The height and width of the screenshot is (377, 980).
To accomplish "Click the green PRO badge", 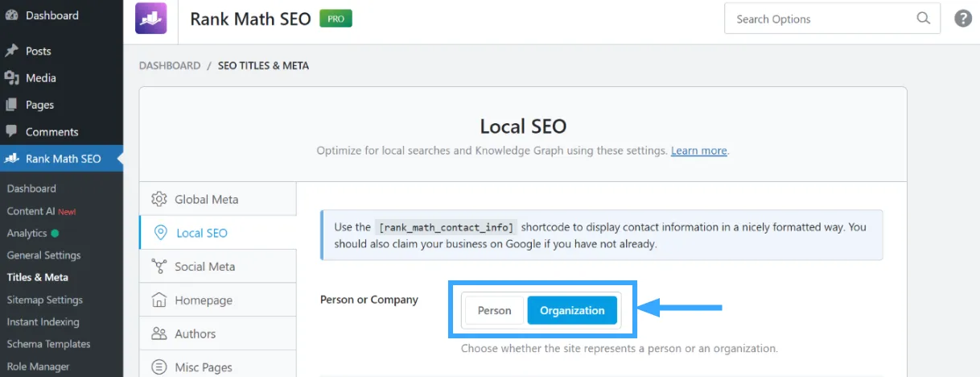I will click(x=336, y=19).
